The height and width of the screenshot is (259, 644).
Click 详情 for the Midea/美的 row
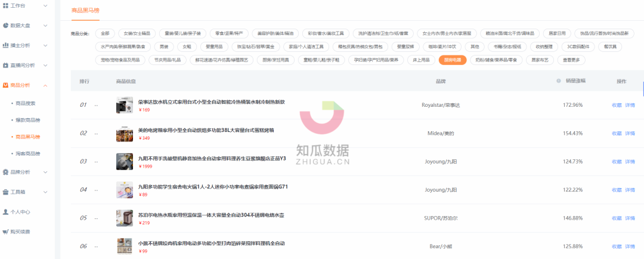[x=630, y=133]
